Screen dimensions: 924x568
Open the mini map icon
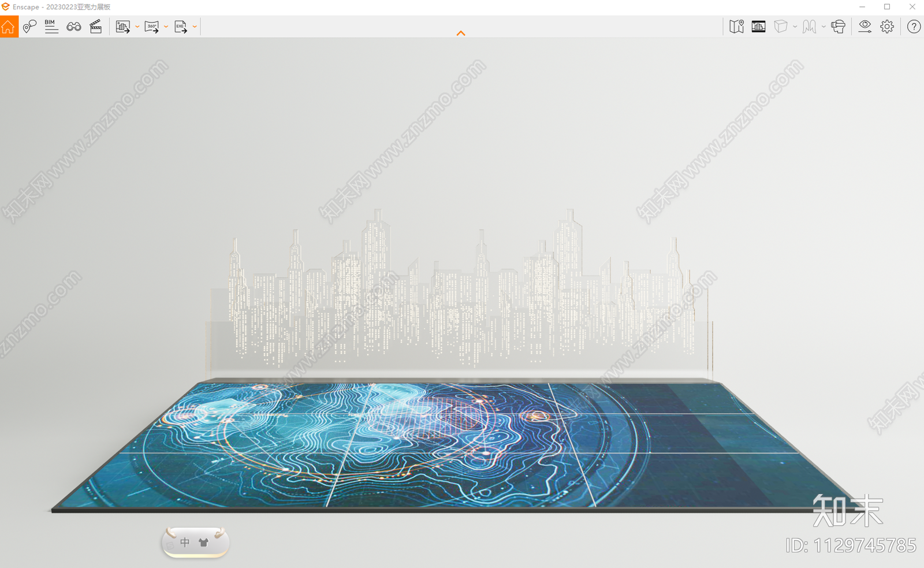tap(736, 27)
